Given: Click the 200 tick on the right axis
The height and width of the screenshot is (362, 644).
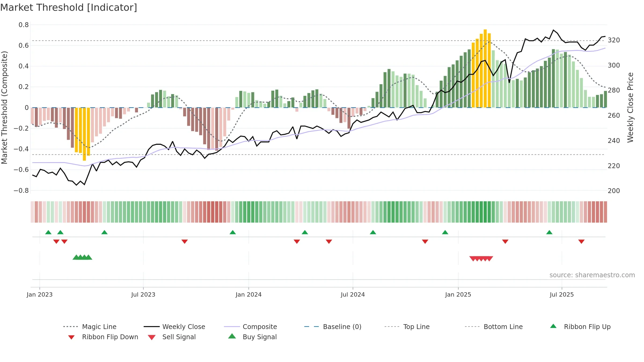Looking at the screenshot, I should click(614, 191).
